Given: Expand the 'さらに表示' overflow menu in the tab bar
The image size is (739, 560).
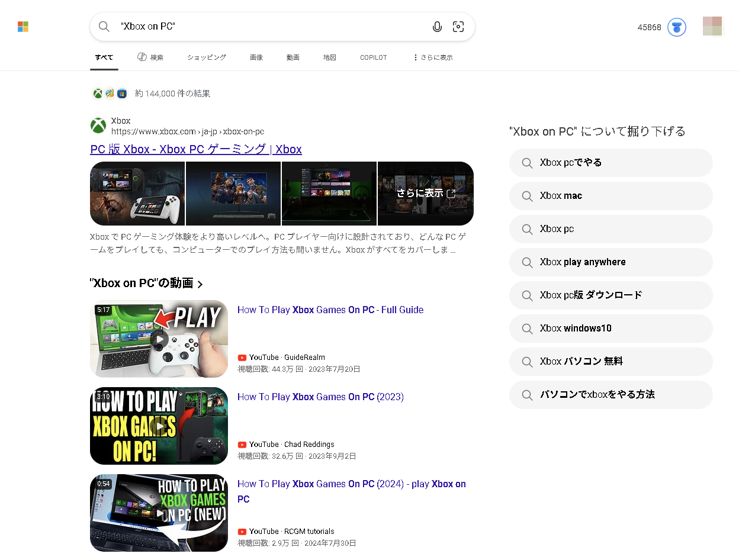Looking at the screenshot, I should pyautogui.click(x=432, y=57).
